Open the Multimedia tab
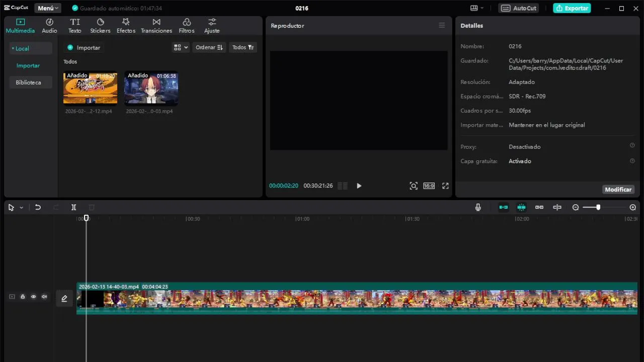The height and width of the screenshot is (362, 644). click(20, 26)
